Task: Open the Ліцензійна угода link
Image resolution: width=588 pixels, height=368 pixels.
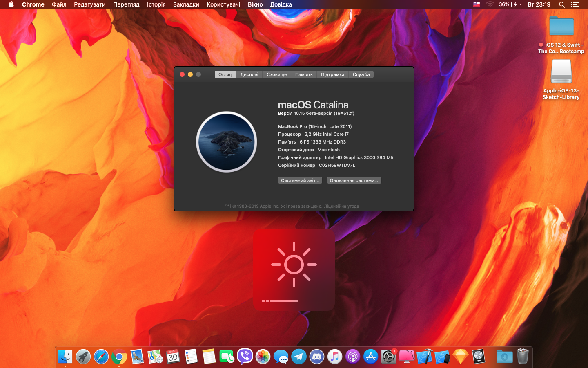Action: pos(341,206)
